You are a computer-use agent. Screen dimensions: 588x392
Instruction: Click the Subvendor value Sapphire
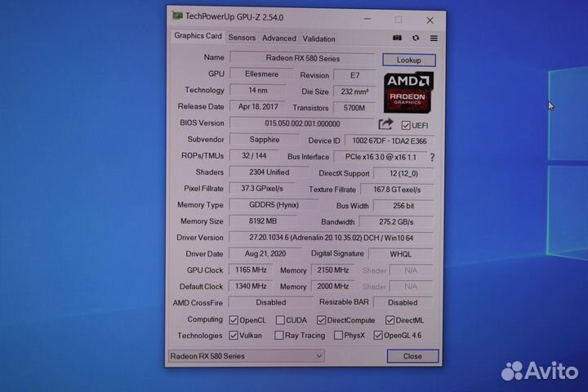pyautogui.click(x=265, y=140)
